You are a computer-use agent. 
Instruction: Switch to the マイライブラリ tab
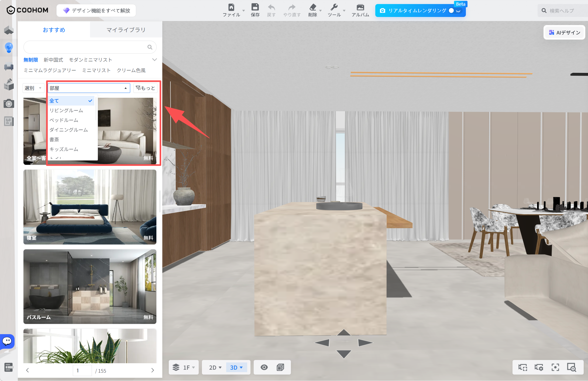126,30
